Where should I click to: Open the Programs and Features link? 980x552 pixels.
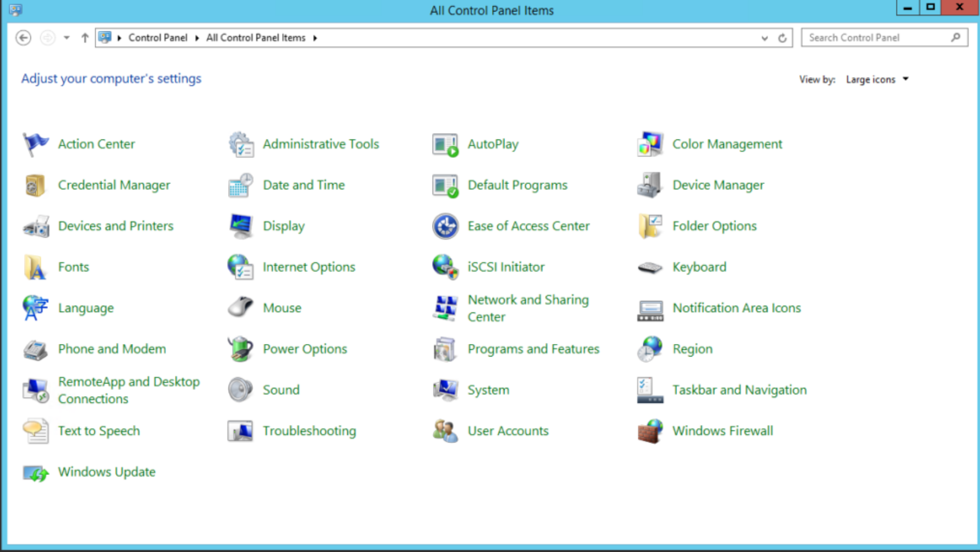(x=533, y=349)
